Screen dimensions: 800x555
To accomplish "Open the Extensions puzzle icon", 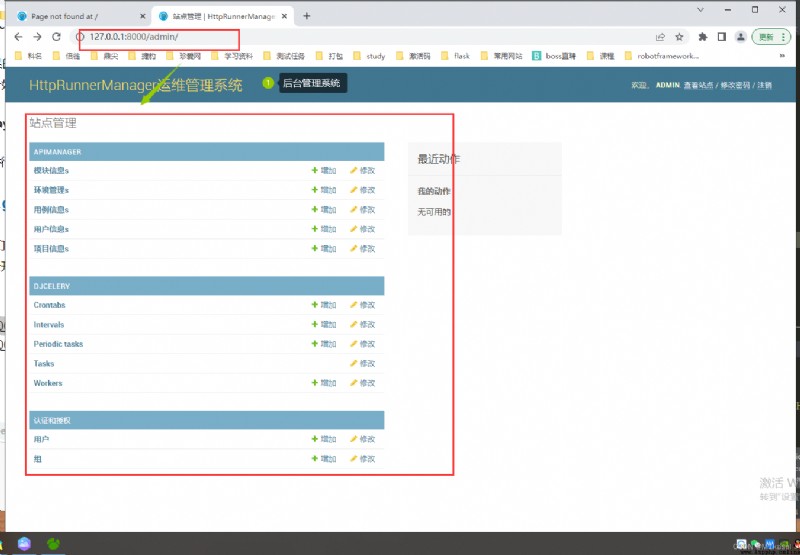I will point(703,37).
